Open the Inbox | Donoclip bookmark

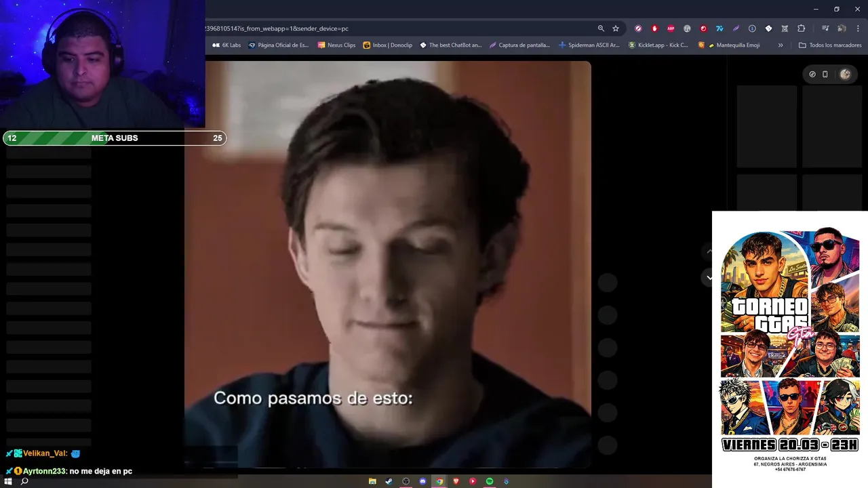tap(388, 45)
